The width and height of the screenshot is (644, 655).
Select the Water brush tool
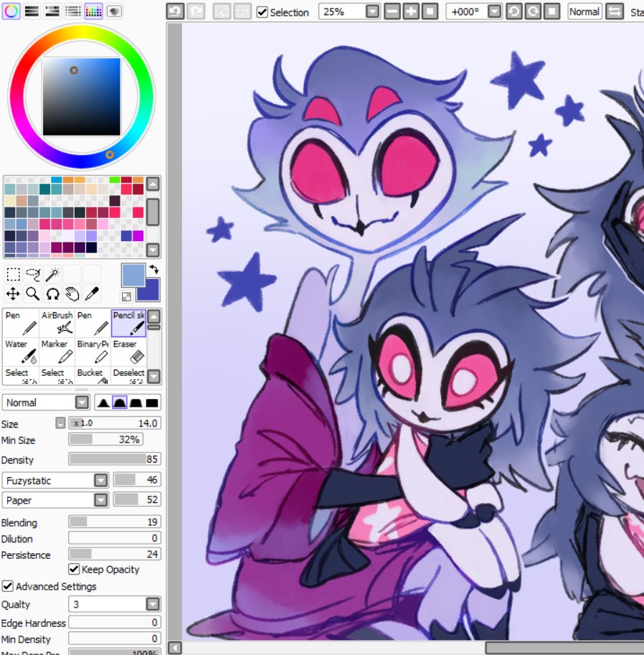21,352
